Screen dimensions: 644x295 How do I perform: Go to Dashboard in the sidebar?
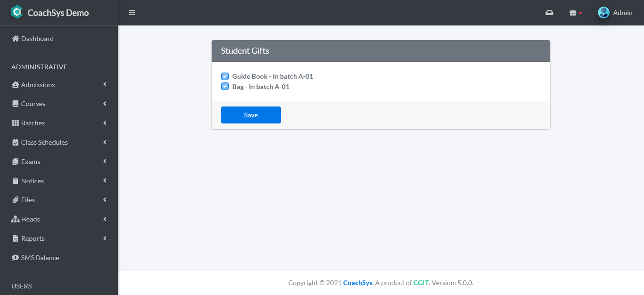(x=59, y=39)
